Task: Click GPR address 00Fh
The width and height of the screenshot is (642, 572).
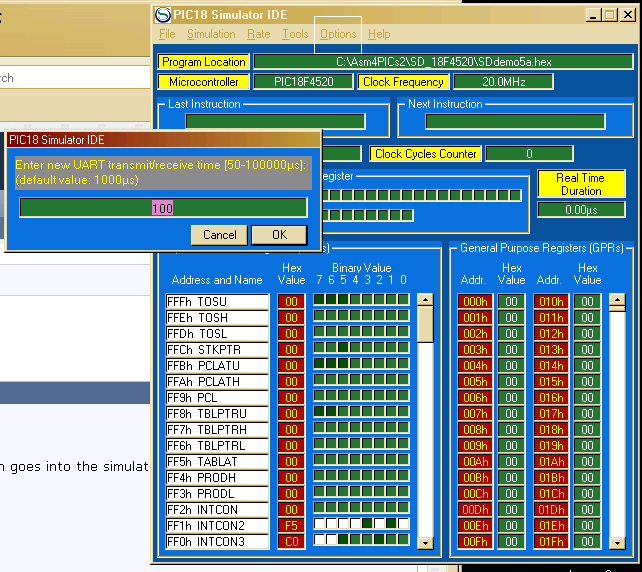Action: [x=475, y=542]
